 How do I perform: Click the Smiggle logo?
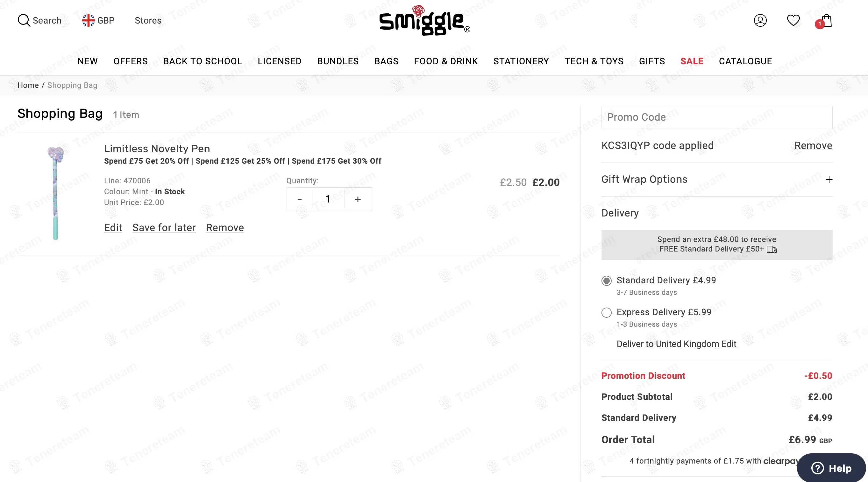(x=424, y=20)
